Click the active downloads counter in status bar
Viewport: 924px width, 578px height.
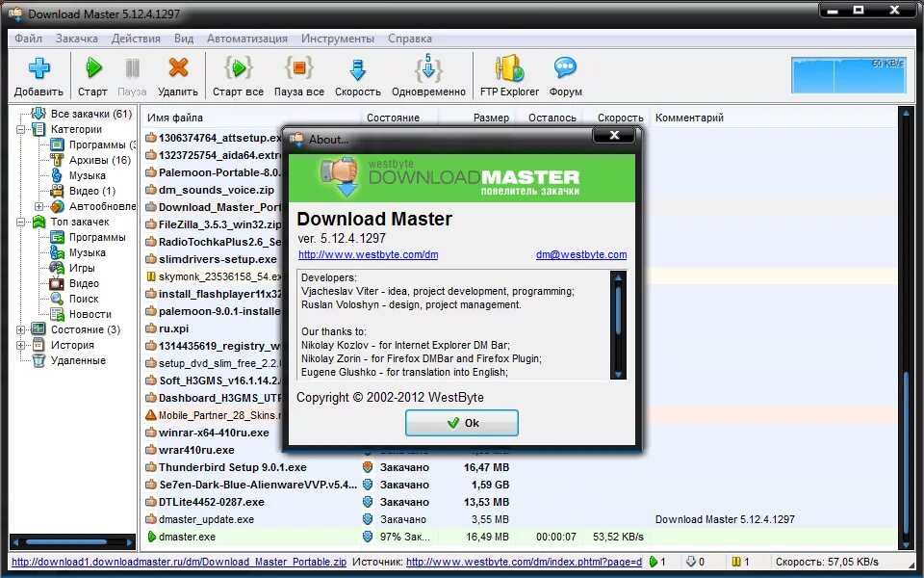click(x=657, y=562)
